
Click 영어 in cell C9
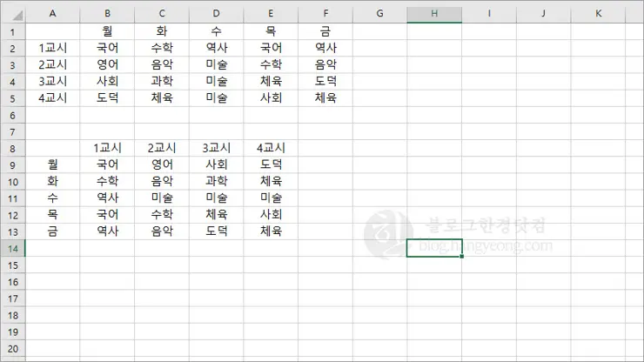tap(162, 164)
